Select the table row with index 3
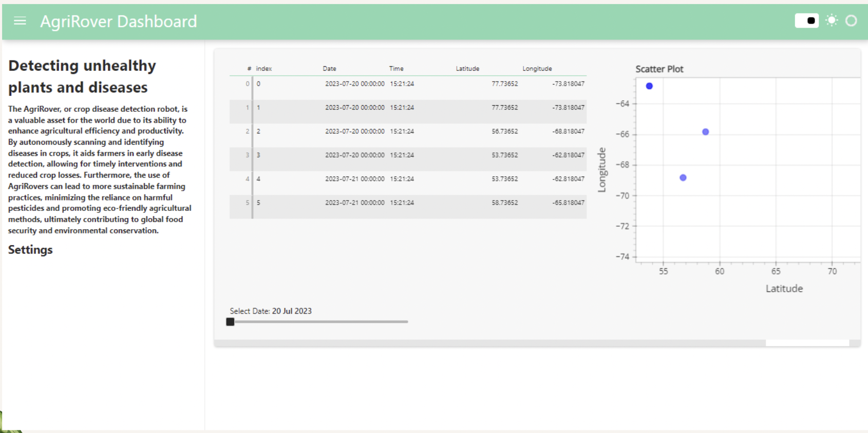The width and height of the screenshot is (868, 433). (x=411, y=155)
